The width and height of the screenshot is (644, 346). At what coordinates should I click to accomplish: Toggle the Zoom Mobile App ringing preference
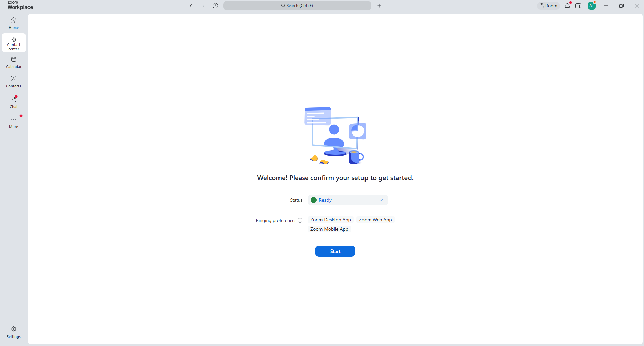pos(329,229)
